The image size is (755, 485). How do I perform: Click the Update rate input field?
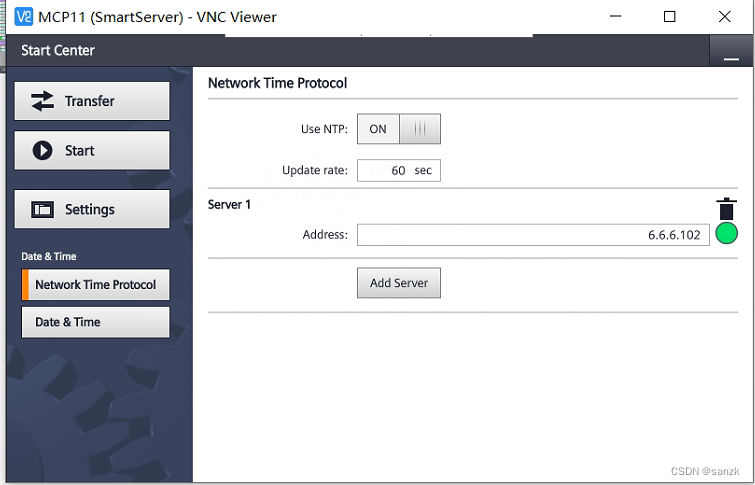[x=399, y=170]
